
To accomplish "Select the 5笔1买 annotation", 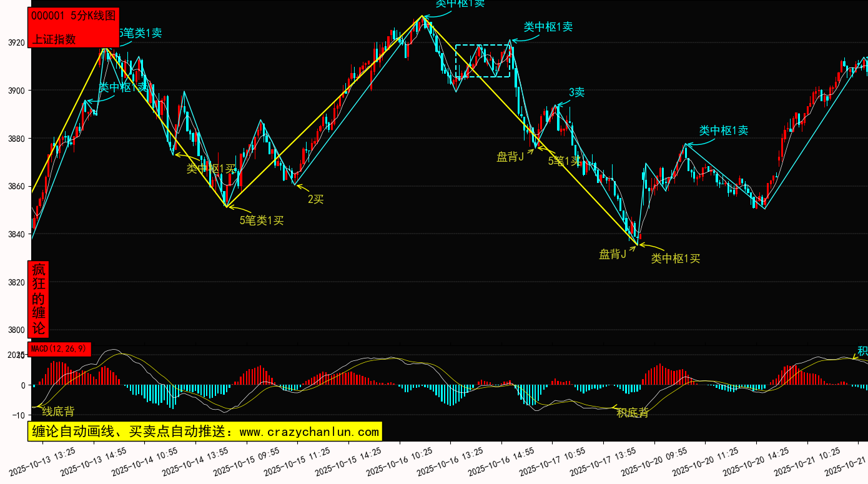I will pyautogui.click(x=564, y=161).
